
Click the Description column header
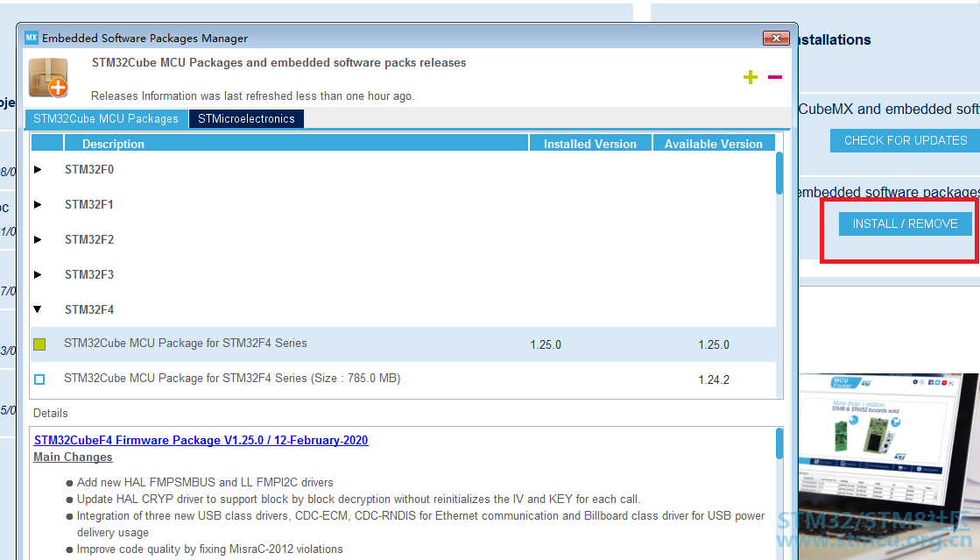[296, 143]
